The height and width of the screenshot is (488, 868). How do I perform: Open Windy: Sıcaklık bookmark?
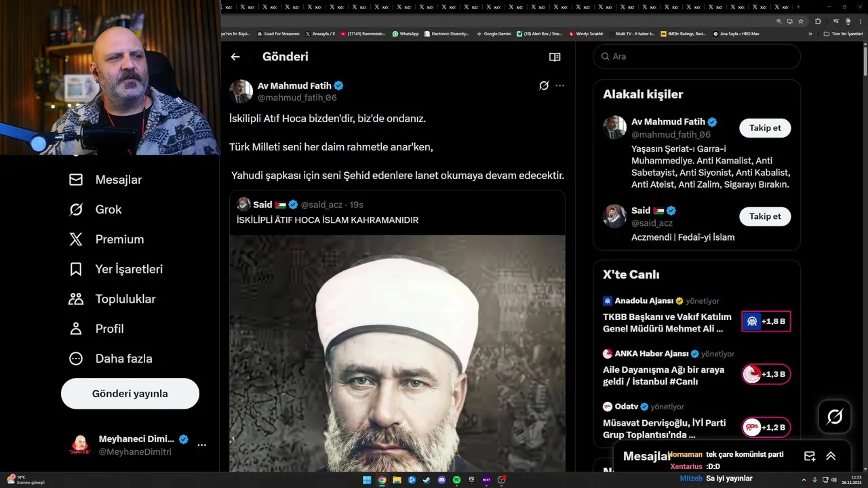pyautogui.click(x=586, y=33)
